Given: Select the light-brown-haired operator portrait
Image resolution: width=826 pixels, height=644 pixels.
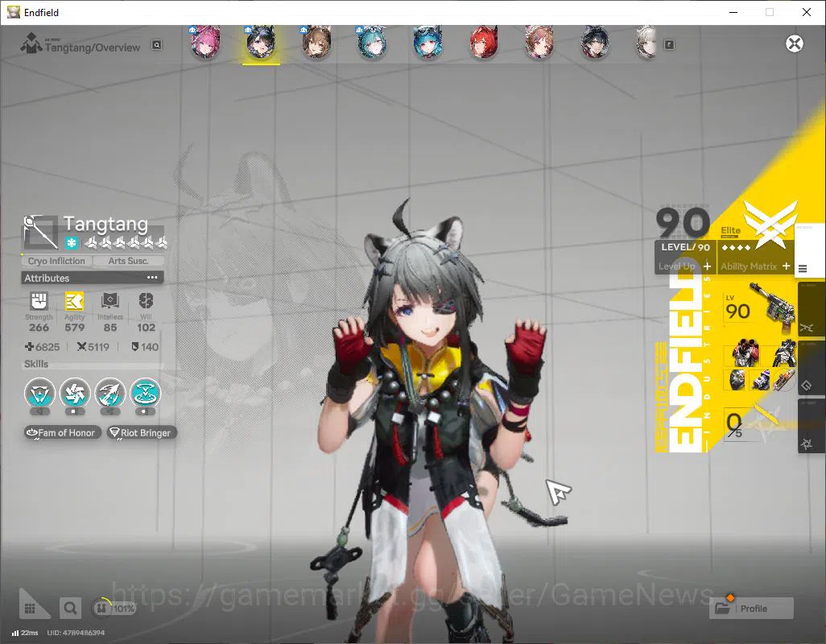Looking at the screenshot, I should point(539,42).
